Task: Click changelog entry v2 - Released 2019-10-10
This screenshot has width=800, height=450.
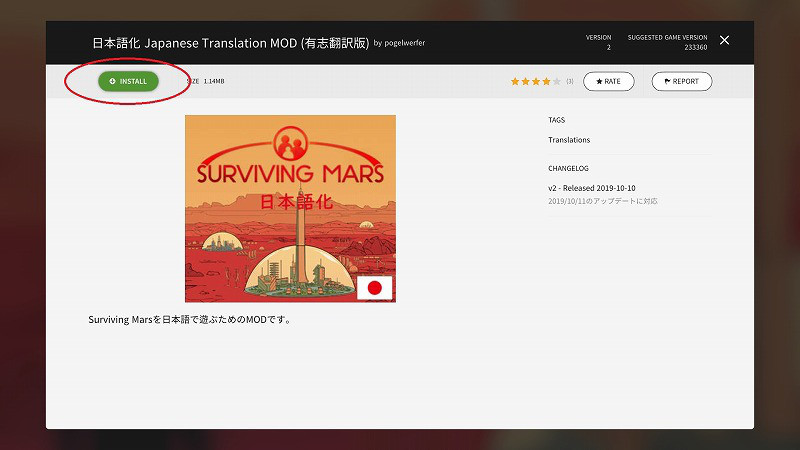Action: point(592,188)
